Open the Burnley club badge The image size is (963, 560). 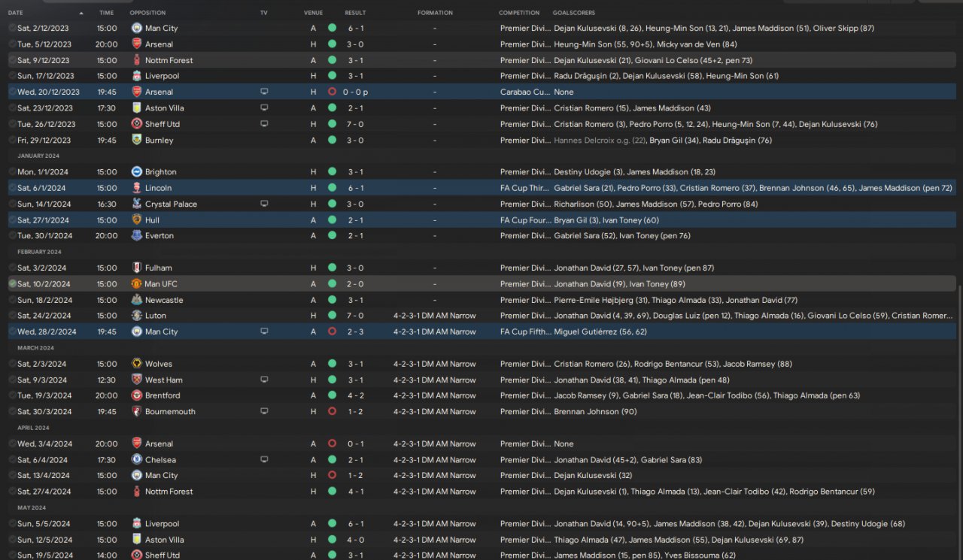137,140
